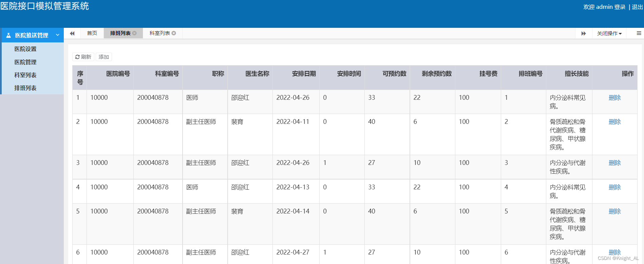Open the hamburger menu icon at right
This screenshot has height=264, width=644.
[639, 33]
